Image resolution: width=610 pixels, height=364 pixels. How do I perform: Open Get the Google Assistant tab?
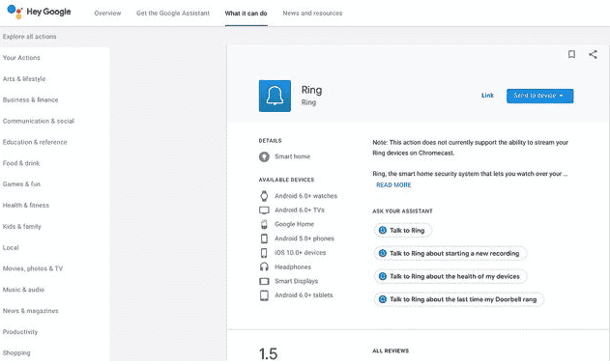point(173,14)
